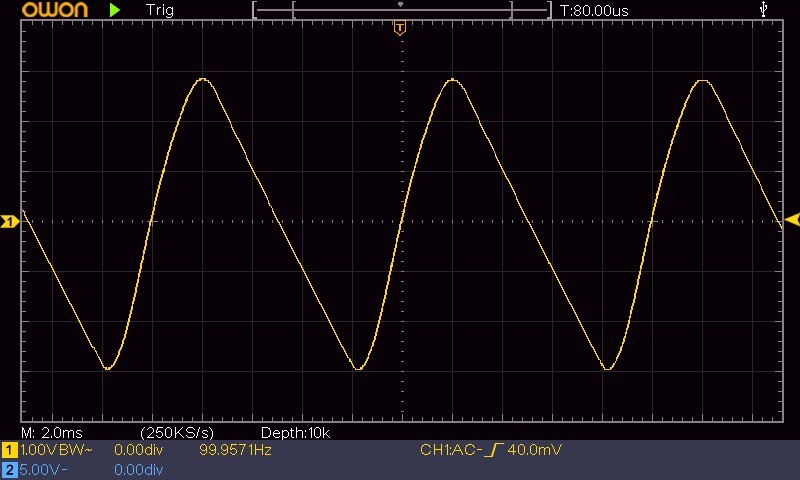This screenshot has width=800, height=480.
Task: Click the (250KS/s) sample rate readout
Action: click(177, 433)
